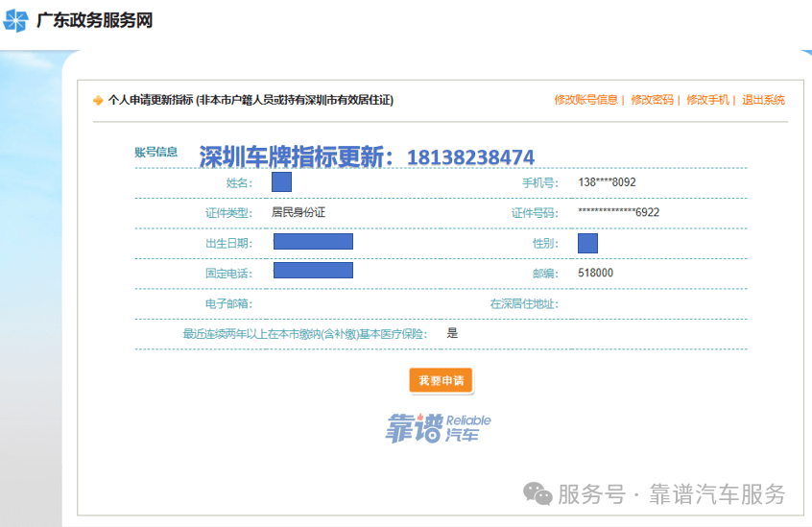Click 退出系统 to log out
This screenshot has height=527, width=812.
tap(763, 100)
